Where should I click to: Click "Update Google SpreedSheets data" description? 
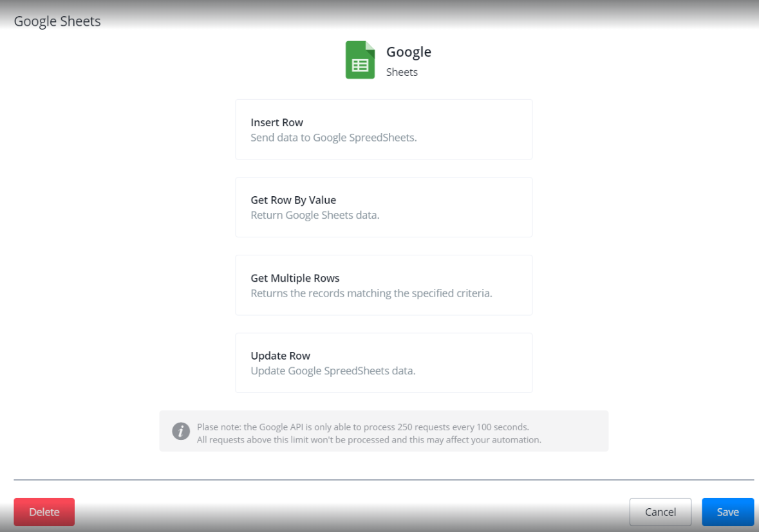333,371
